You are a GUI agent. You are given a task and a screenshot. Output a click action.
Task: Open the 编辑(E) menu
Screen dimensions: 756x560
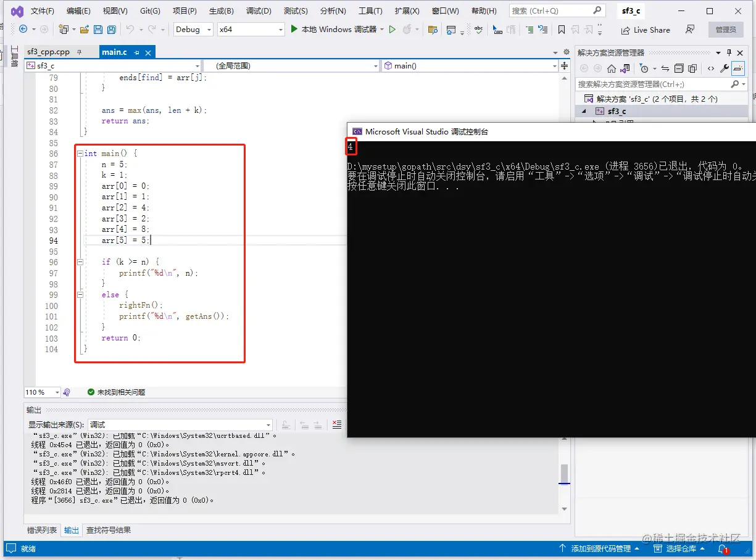click(x=78, y=11)
